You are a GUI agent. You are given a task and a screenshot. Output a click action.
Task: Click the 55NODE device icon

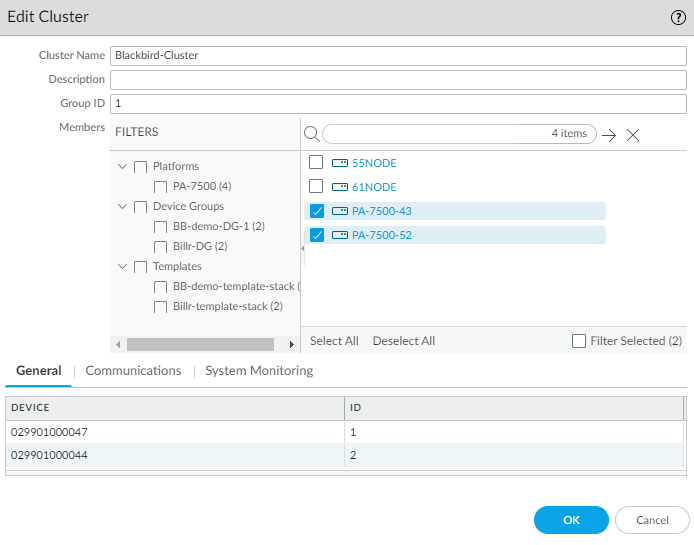pos(339,162)
